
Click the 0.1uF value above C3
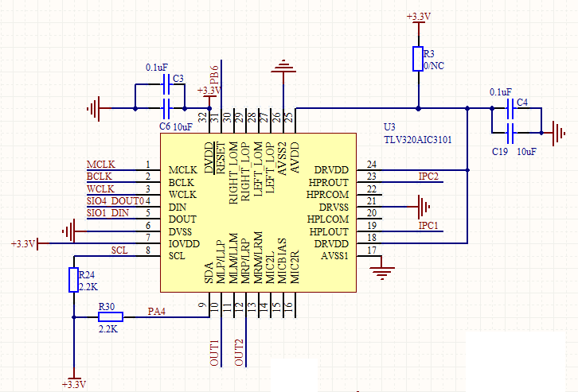pyautogui.click(x=157, y=68)
